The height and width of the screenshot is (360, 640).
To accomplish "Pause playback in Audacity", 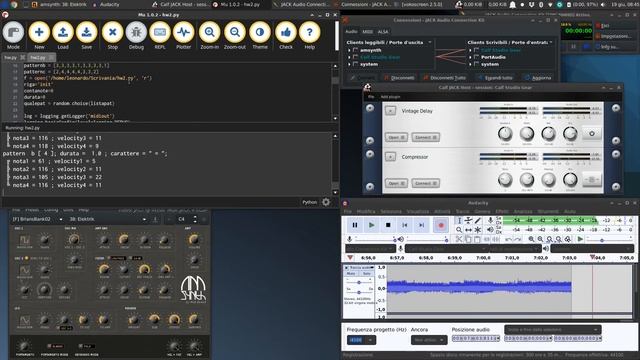I will click(355, 225).
